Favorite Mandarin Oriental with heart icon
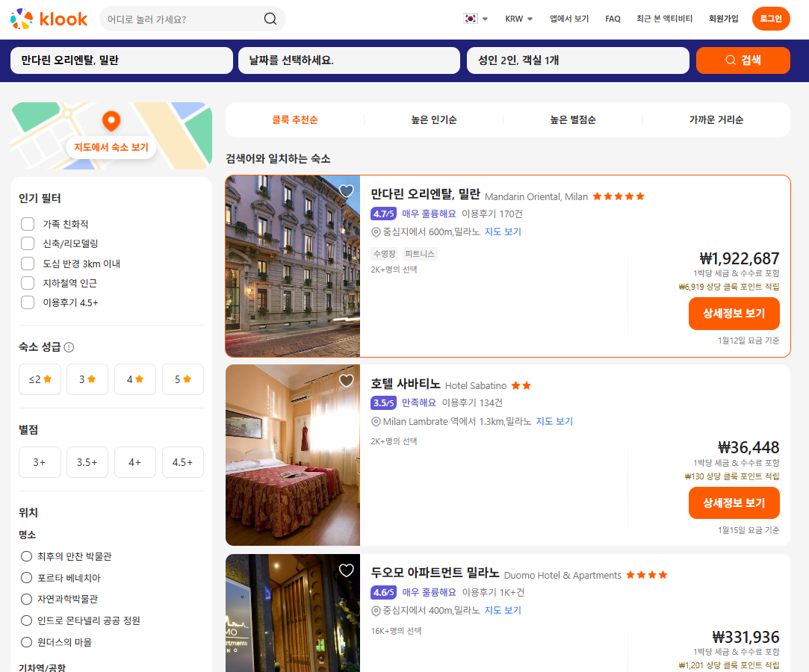Viewport: 809px width, 672px height. click(x=346, y=191)
